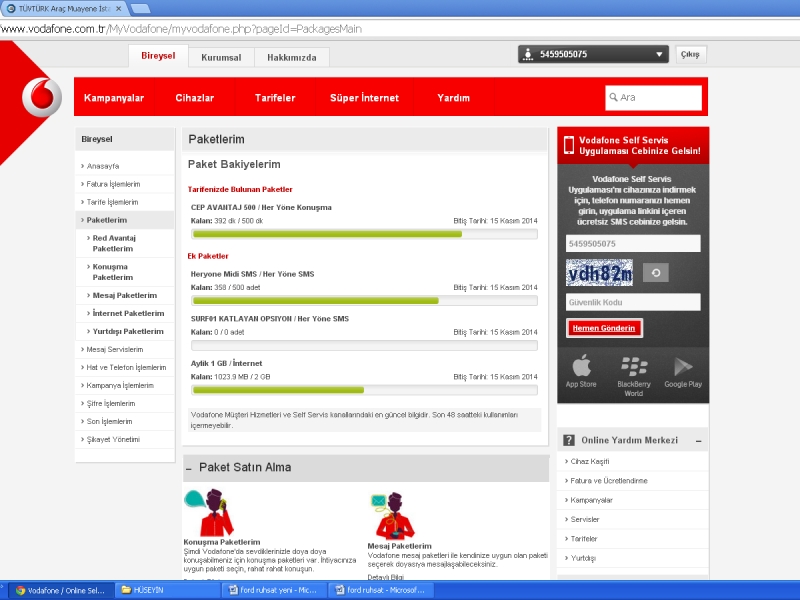Open Cihaz Kaşifi help link

[x=589, y=461]
